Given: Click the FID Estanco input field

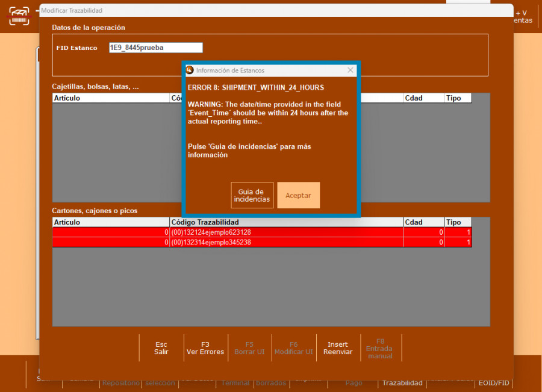Looking at the screenshot, I should coord(155,48).
